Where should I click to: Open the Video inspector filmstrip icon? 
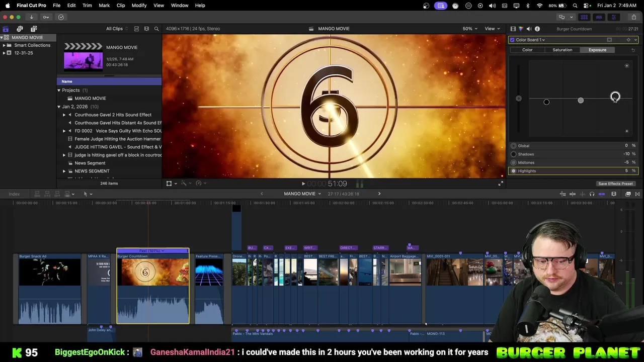pyautogui.click(x=513, y=29)
